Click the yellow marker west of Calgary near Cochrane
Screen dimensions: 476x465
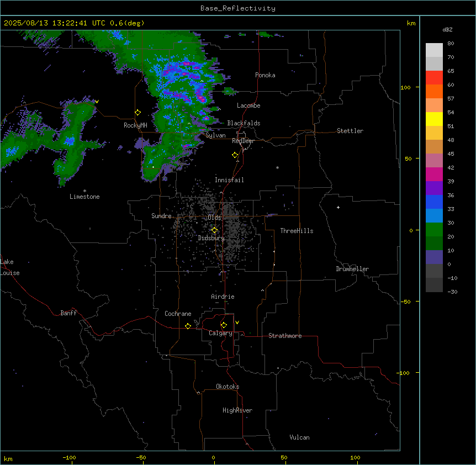188,326
